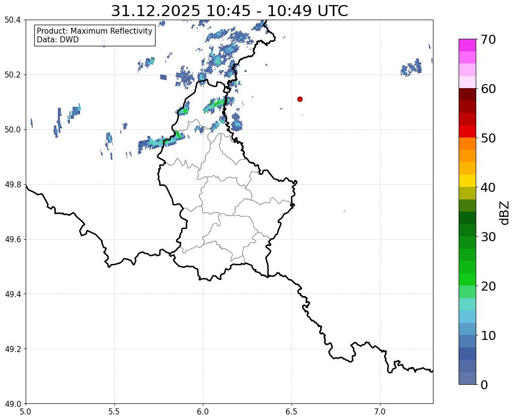Click the red station marker dot
Viewport: 515px width, 420px height.
[x=300, y=99]
